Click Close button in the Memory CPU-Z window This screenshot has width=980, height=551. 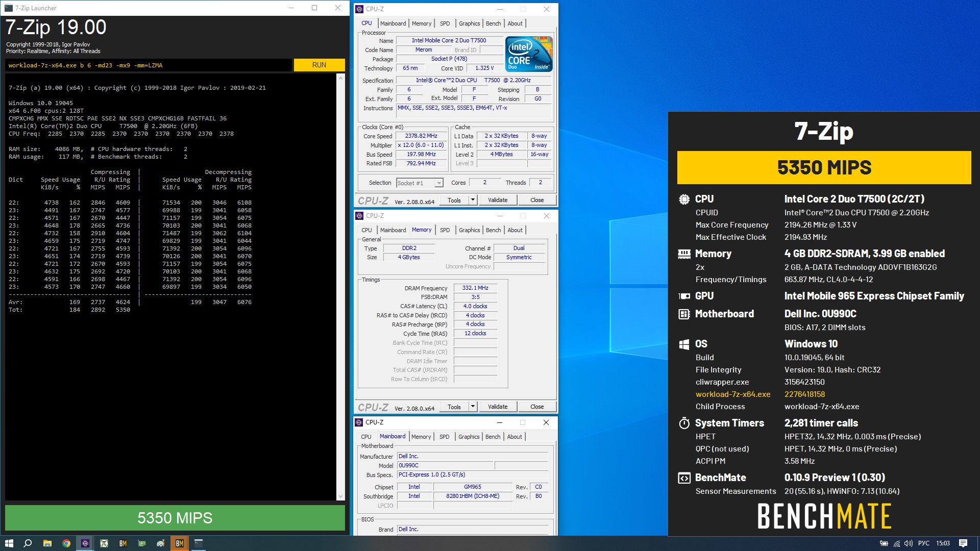coord(537,407)
